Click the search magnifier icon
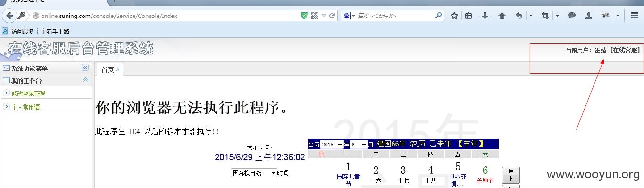 coord(438,16)
